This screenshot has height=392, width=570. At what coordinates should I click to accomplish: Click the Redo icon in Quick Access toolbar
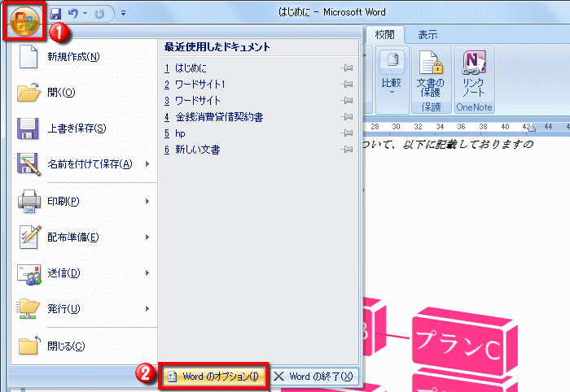coord(99,14)
